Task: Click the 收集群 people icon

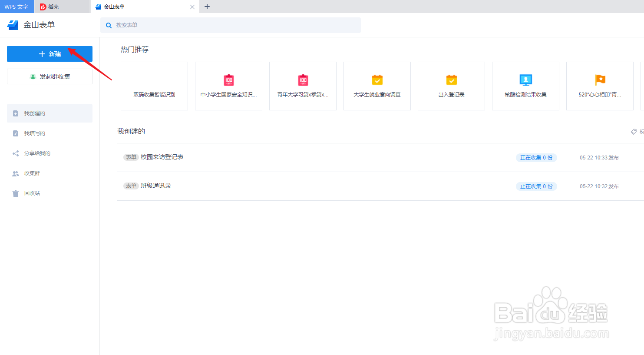Action: click(16, 173)
